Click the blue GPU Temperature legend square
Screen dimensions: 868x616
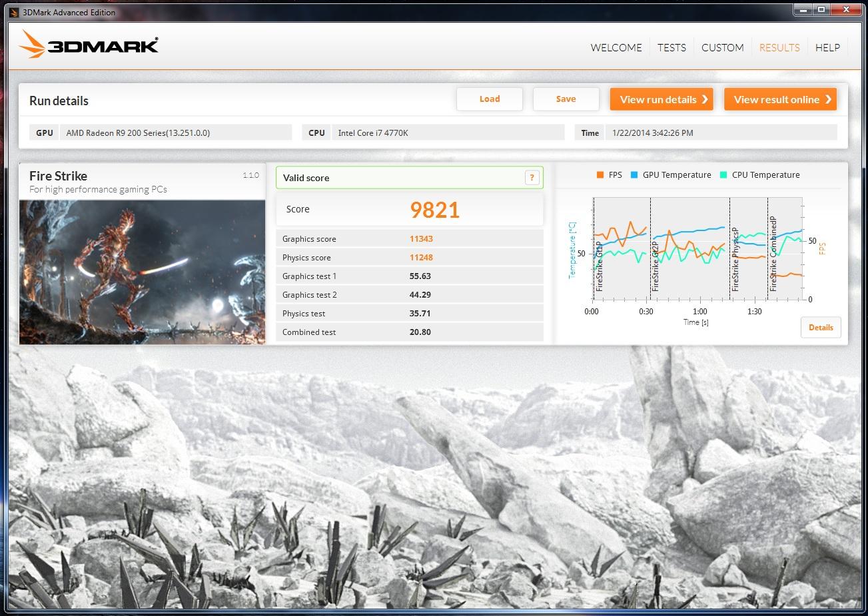(x=634, y=175)
